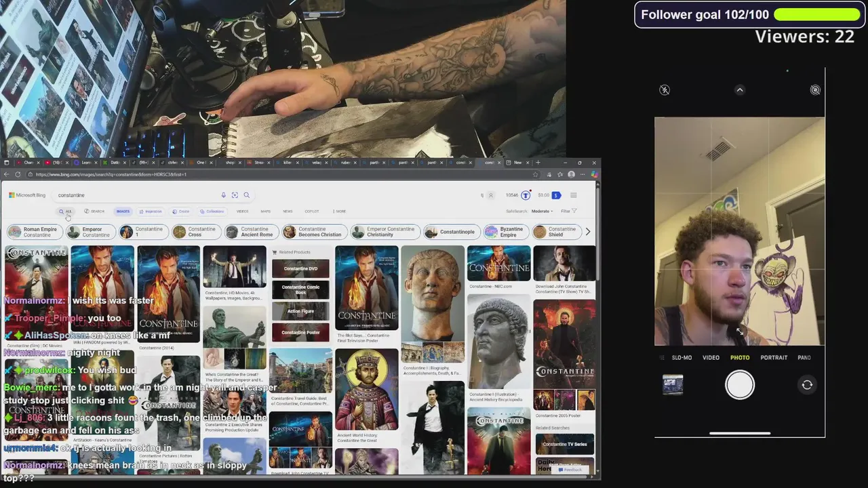The image size is (868, 488).
Task: Open Constantine DVD related product
Action: 300,268
